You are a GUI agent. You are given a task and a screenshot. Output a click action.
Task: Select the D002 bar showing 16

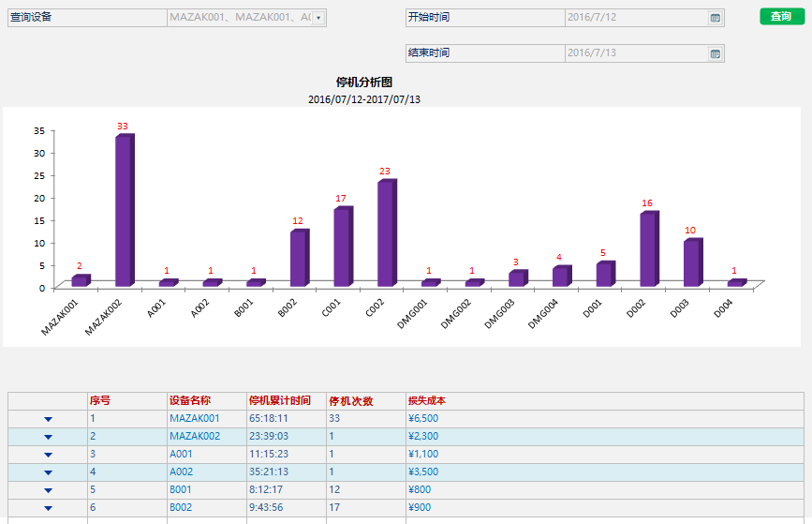[x=648, y=249]
